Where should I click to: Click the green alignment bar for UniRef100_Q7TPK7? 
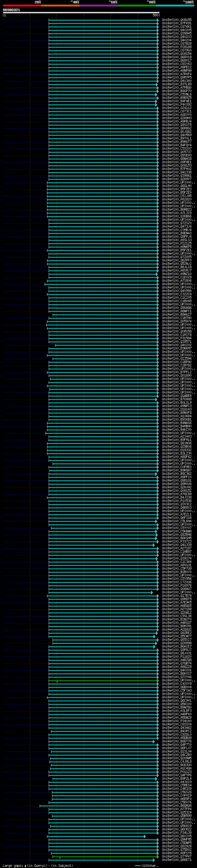point(105,857)
